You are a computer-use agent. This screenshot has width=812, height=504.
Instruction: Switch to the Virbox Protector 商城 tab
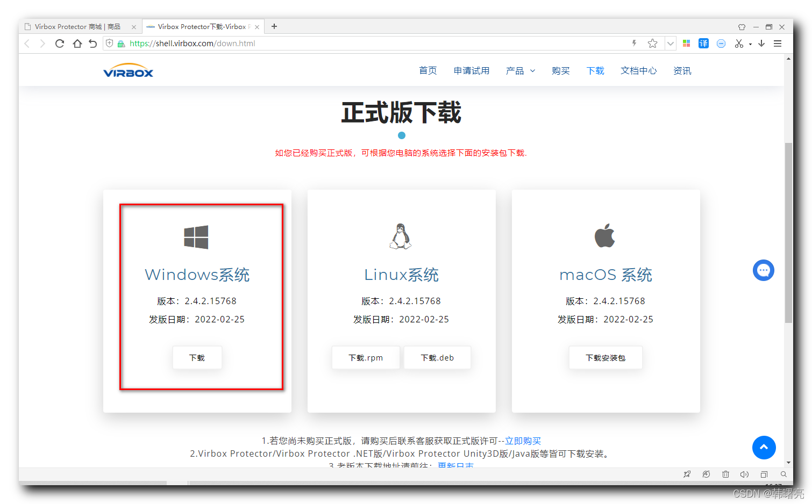[81, 26]
